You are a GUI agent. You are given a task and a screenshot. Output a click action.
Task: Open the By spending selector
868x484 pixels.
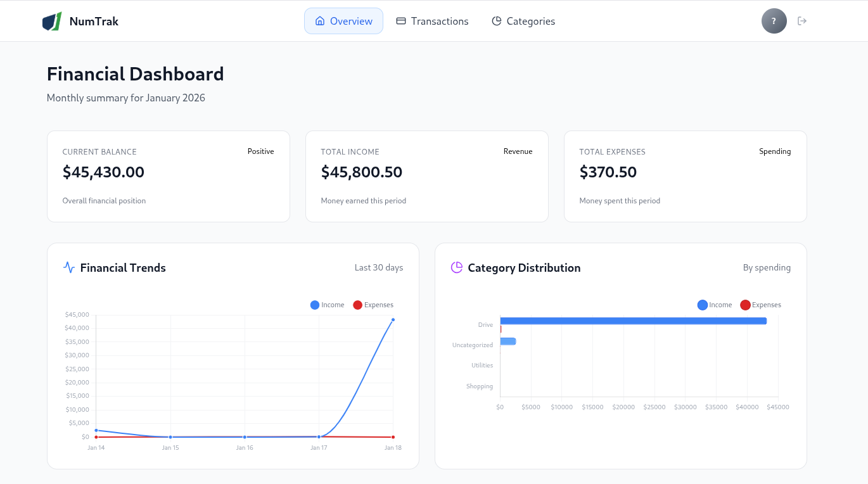point(767,267)
